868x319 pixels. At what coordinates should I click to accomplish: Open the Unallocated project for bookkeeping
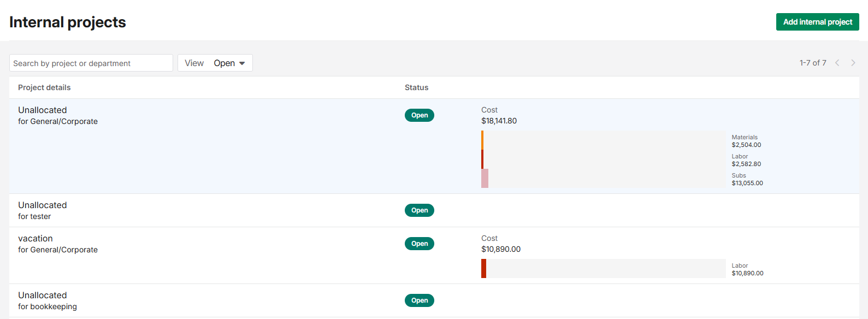pyautogui.click(x=43, y=296)
